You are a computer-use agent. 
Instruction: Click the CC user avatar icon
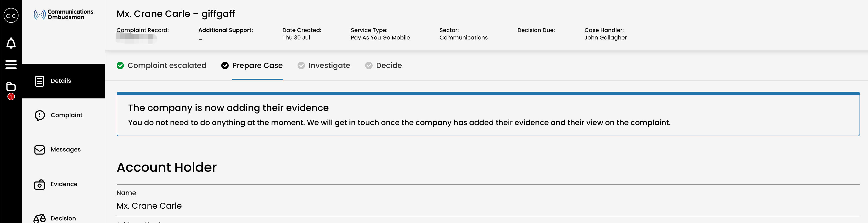pyautogui.click(x=11, y=15)
